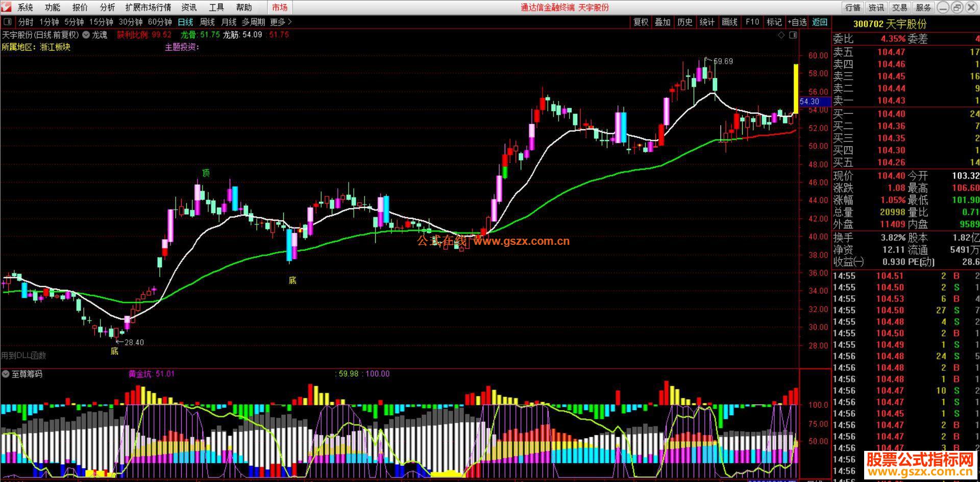This screenshot has height=482, width=980.
Task: Click the 标记 mark button
Action: point(774,22)
